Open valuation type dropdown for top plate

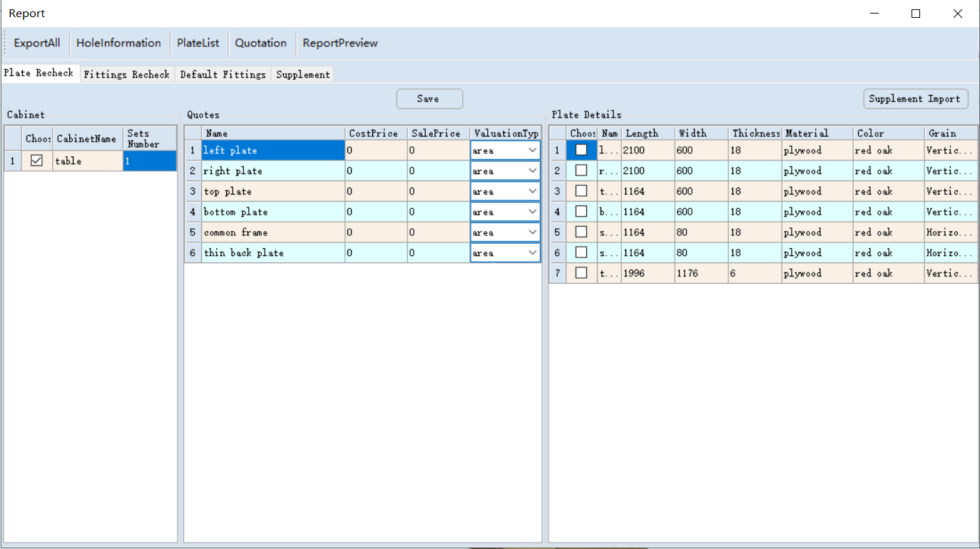tap(532, 191)
